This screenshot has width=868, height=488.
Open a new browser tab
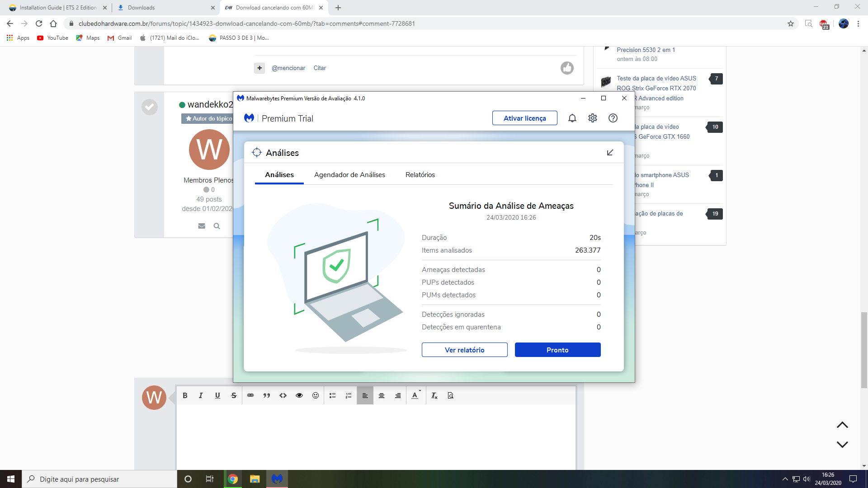(x=338, y=8)
